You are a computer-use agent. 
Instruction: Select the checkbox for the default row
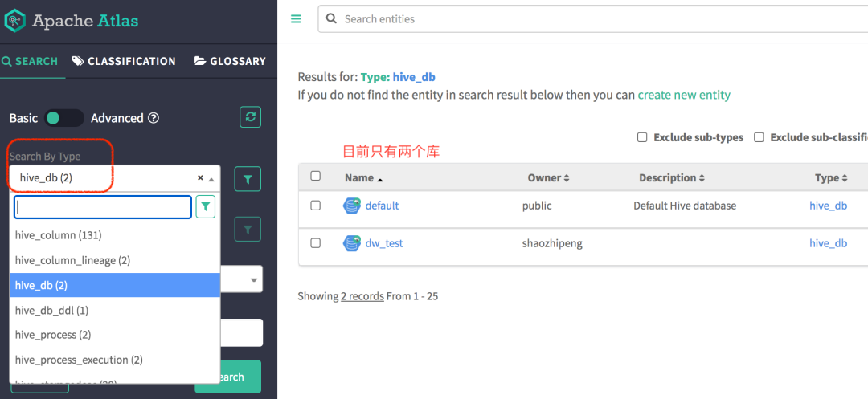(316, 206)
